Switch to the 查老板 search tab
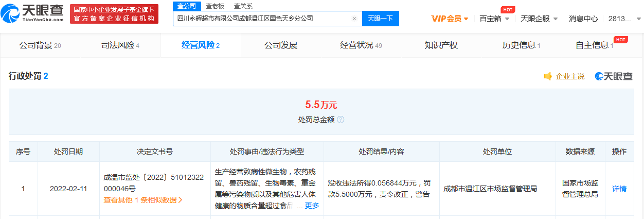 (x=214, y=6)
